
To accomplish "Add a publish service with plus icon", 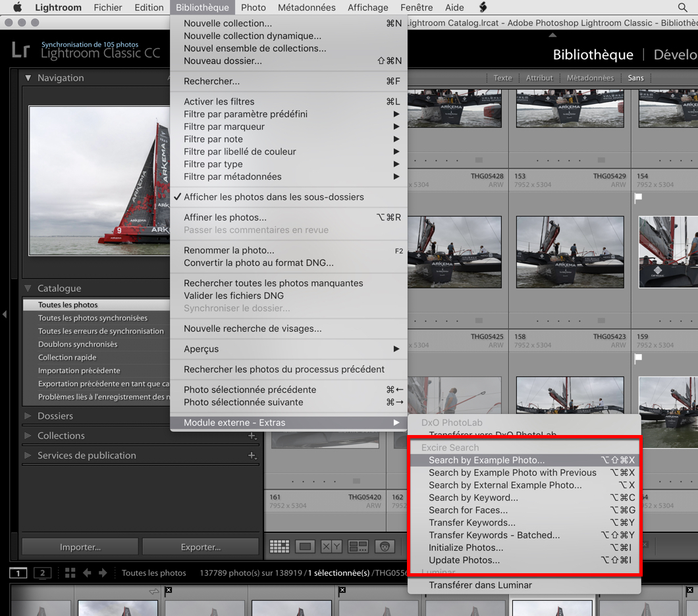I will coord(252,455).
